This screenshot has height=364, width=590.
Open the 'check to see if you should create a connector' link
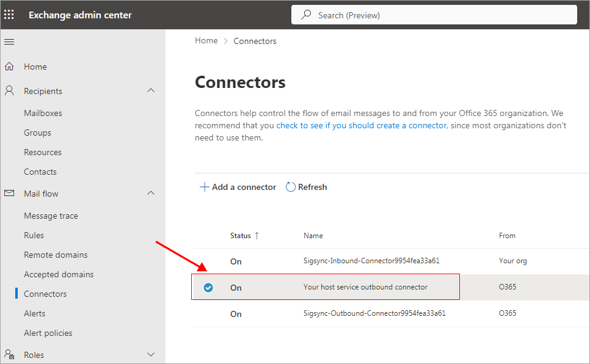(x=362, y=125)
